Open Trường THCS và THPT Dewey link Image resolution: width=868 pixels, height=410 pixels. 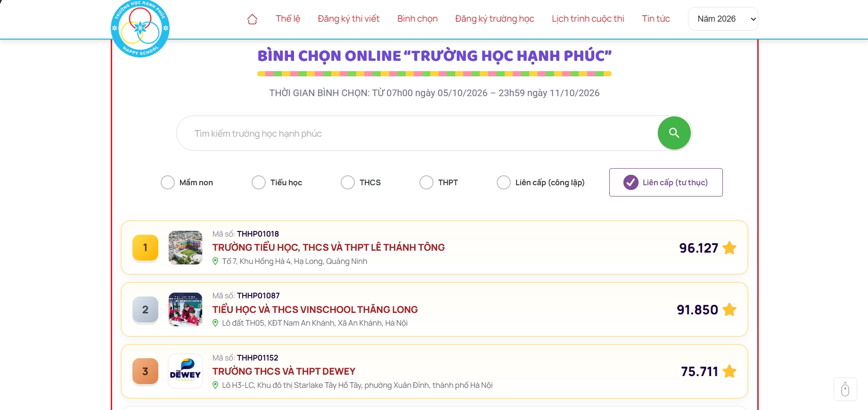click(x=284, y=371)
